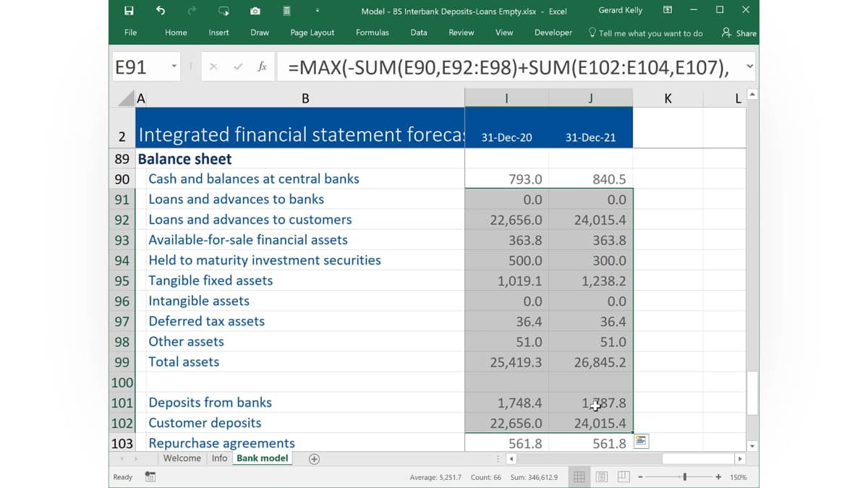This screenshot has width=868, height=488.
Task: Click the calculator icon in quick access toolbar
Action: [x=286, y=11]
